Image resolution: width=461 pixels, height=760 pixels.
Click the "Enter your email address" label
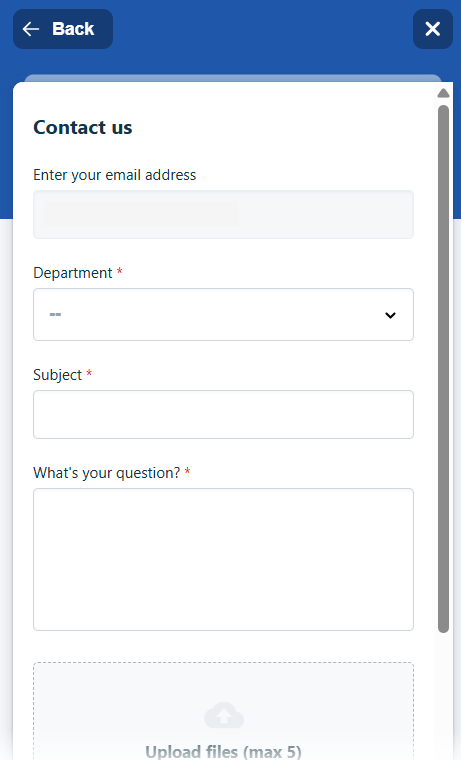[x=114, y=175]
